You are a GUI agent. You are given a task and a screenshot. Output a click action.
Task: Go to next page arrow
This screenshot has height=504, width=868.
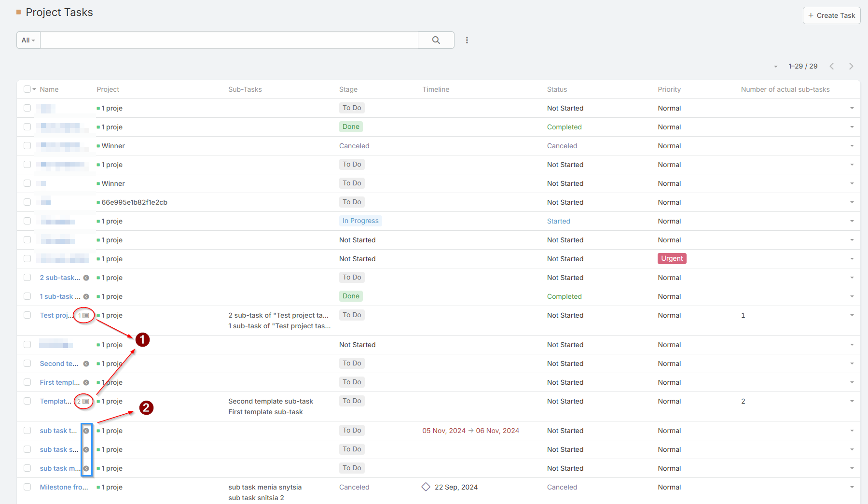click(x=851, y=66)
